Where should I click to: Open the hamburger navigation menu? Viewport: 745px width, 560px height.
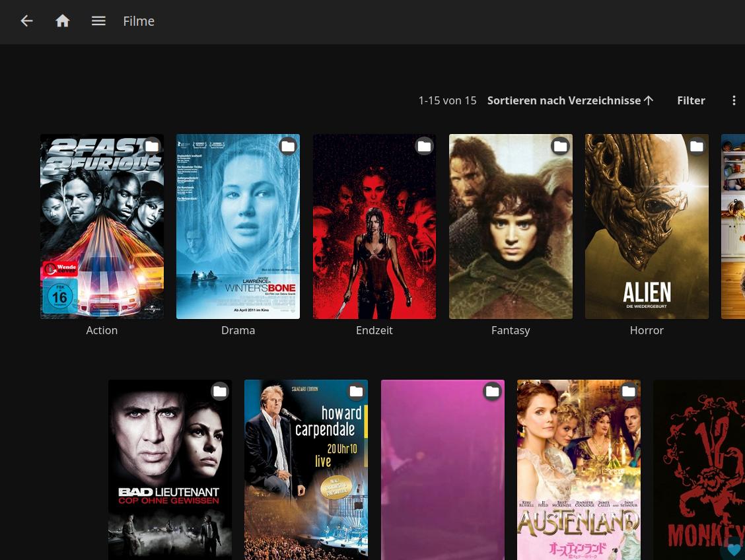point(98,21)
